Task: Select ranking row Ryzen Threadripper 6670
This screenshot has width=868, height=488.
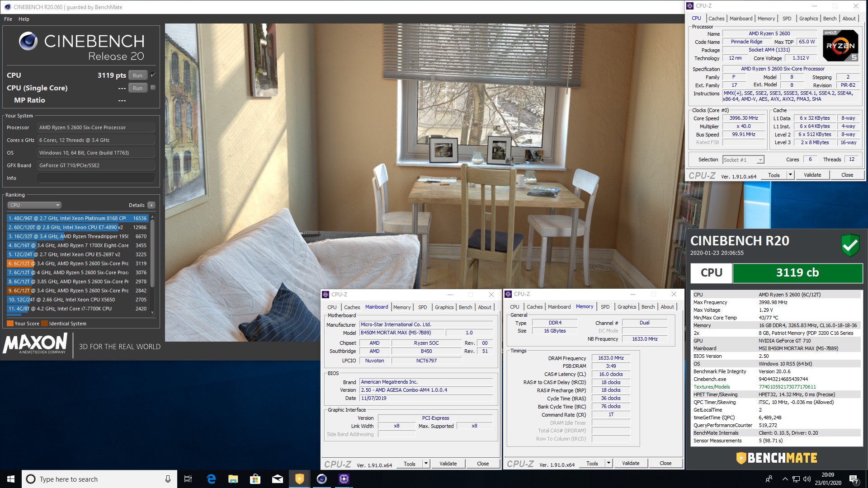Action: click(x=78, y=236)
